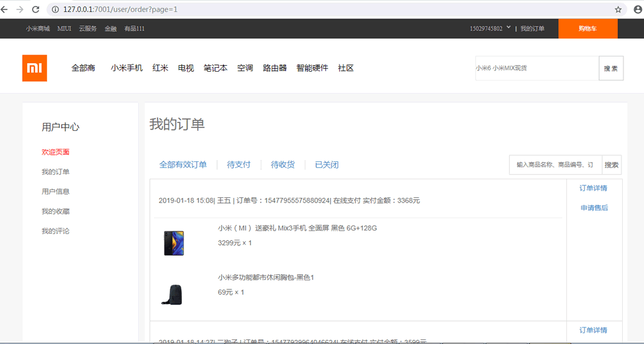Open the 红米 navigation item
Image resolution: width=644 pixels, height=344 pixels.
point(161,68)
